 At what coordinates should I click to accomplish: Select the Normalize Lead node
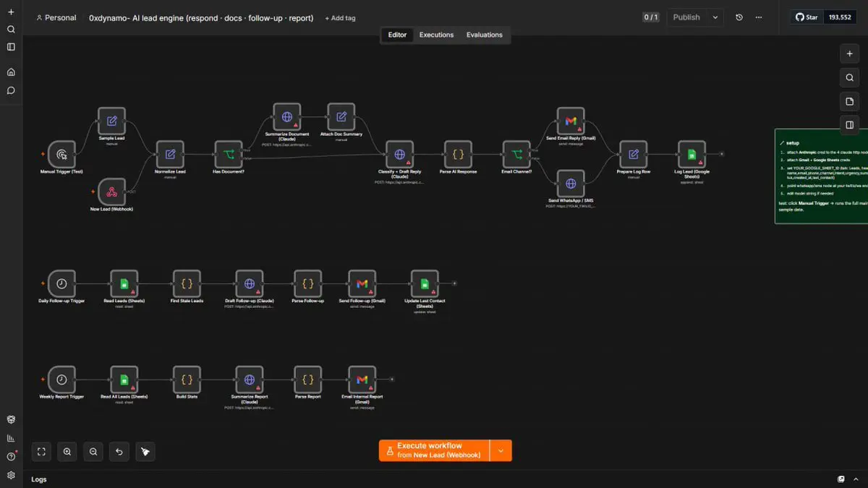(170, 154)
